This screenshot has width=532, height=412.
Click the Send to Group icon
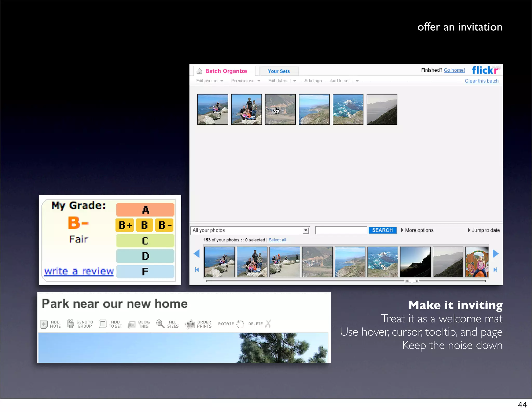pos(70,324)
